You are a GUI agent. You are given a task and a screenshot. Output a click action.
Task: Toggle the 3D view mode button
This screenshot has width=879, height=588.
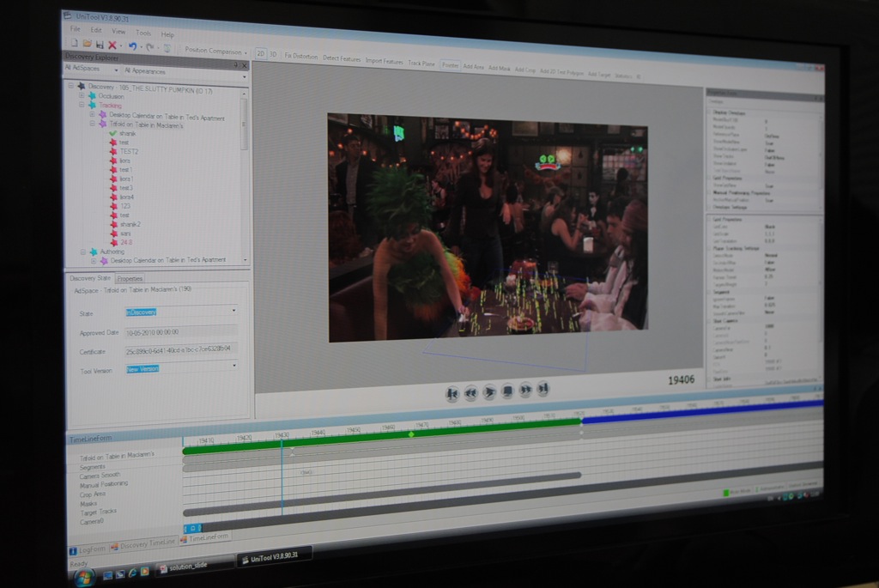click(x=273, y=55)
